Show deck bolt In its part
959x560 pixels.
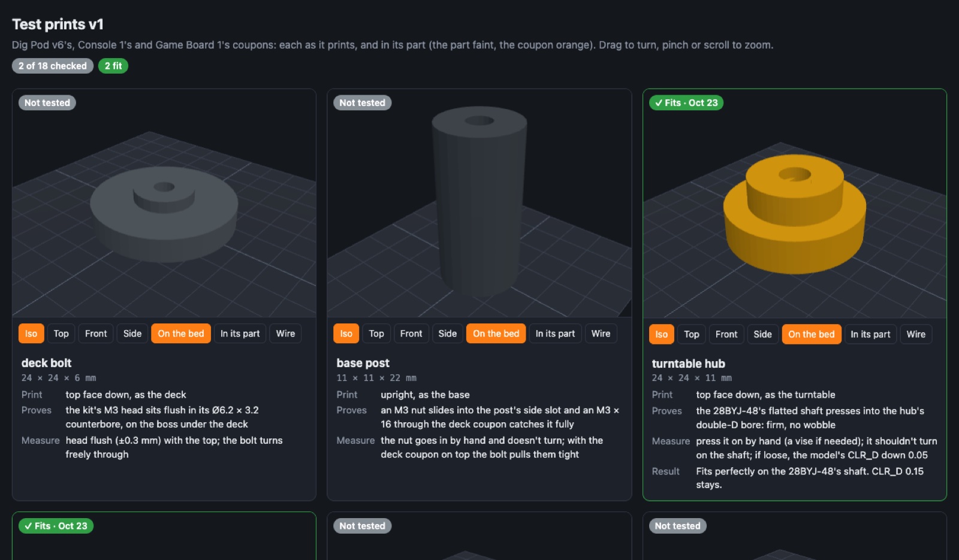click(x=240, y=334)
